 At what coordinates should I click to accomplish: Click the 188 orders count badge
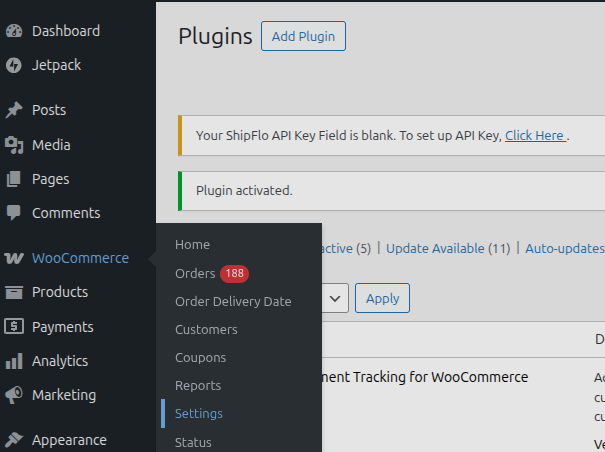coord(234,273)
